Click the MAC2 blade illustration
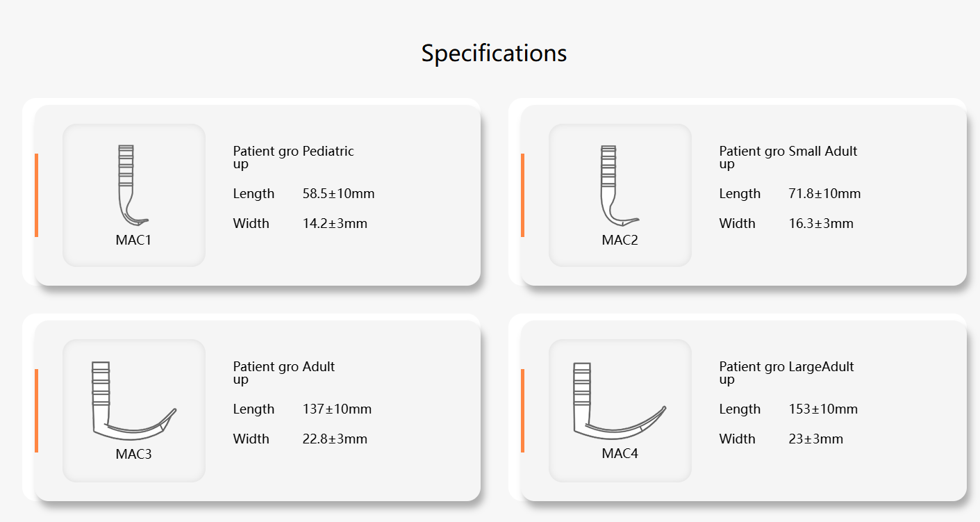Image resolution: width=980 pixels, height=522 pixels. [620, 186]
